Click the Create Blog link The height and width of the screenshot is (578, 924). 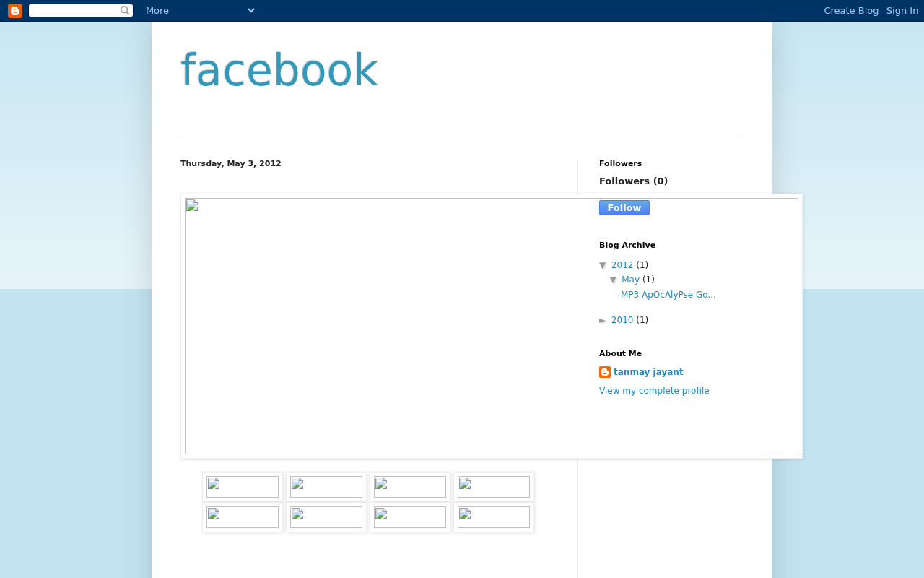851,10
